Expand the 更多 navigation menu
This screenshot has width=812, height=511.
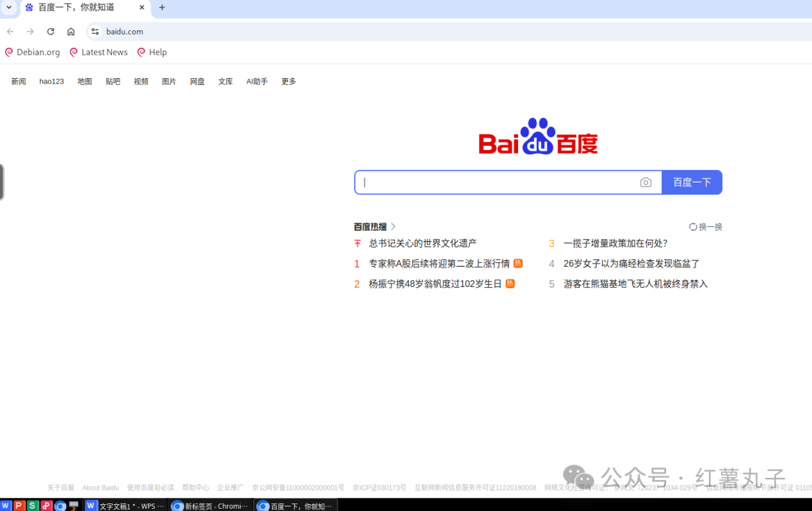pos(289,81)
